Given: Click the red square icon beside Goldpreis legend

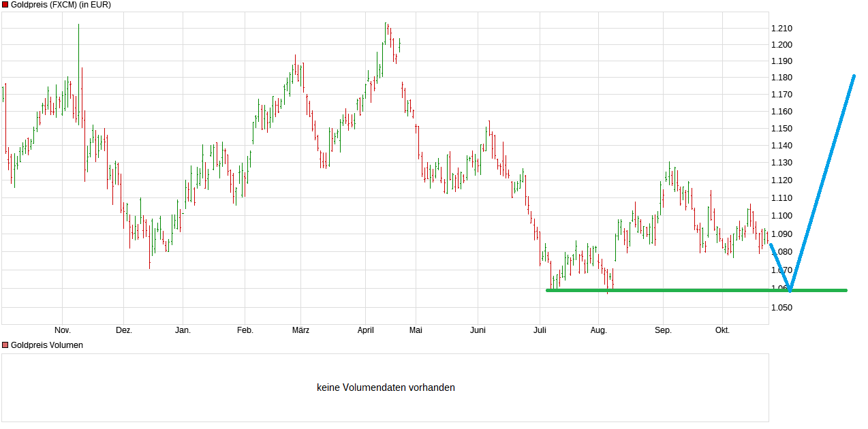Looking at the screenshot, I should pyautogui.click(x=5, y=5).
